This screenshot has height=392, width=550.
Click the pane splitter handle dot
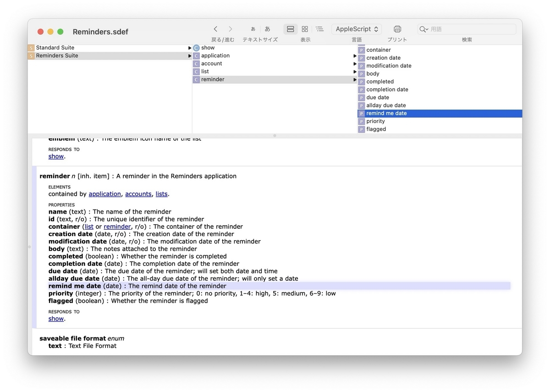[x=275, y=136]
